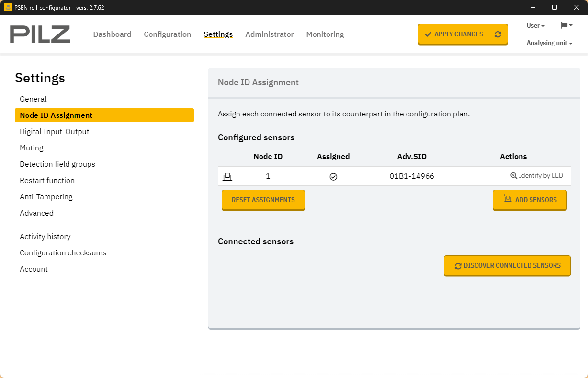
Task: Click the Assigned column header
Action: (x=333, y=157)
